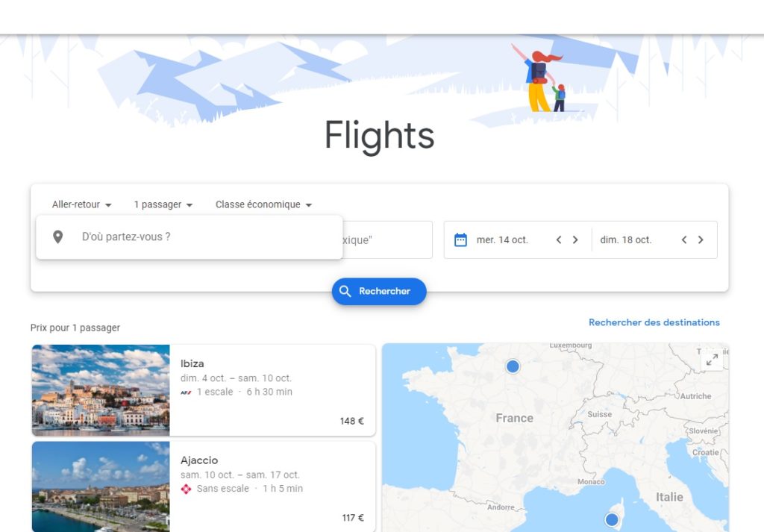Click the Ibiza photo thumbnail
Screen dimensions: 764x532
click(x=101, y=389)
